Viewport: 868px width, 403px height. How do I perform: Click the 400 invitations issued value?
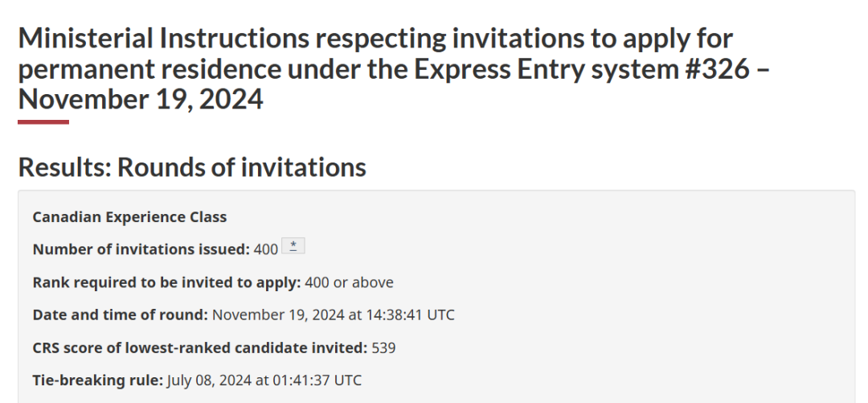point(266,249)
